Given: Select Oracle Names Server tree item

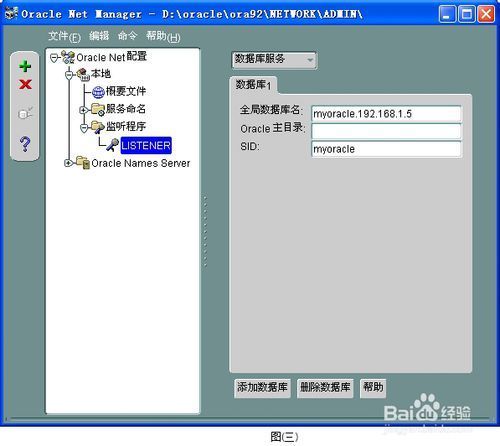Looking at the screenshot, I should [141, 163].
